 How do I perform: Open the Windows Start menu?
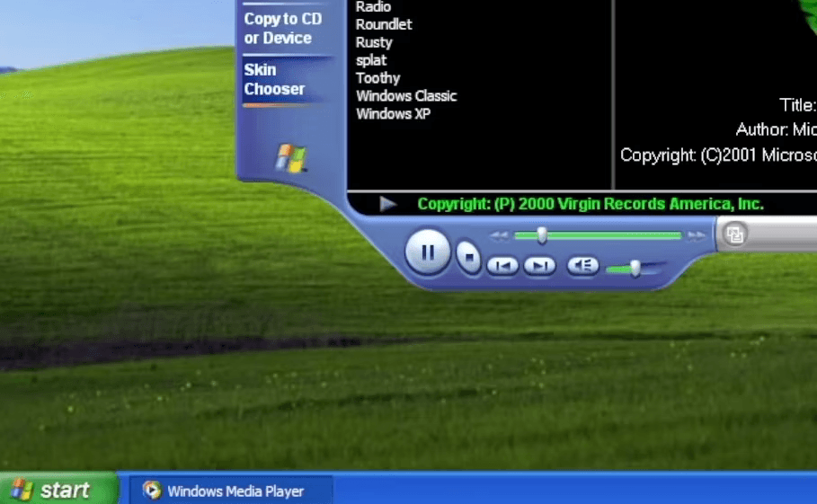(x=59, y=489)
